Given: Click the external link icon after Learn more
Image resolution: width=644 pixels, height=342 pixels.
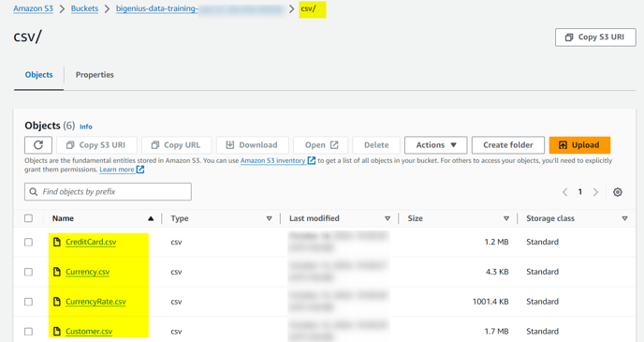Looking at the screenshot, I should click(140, 170).
